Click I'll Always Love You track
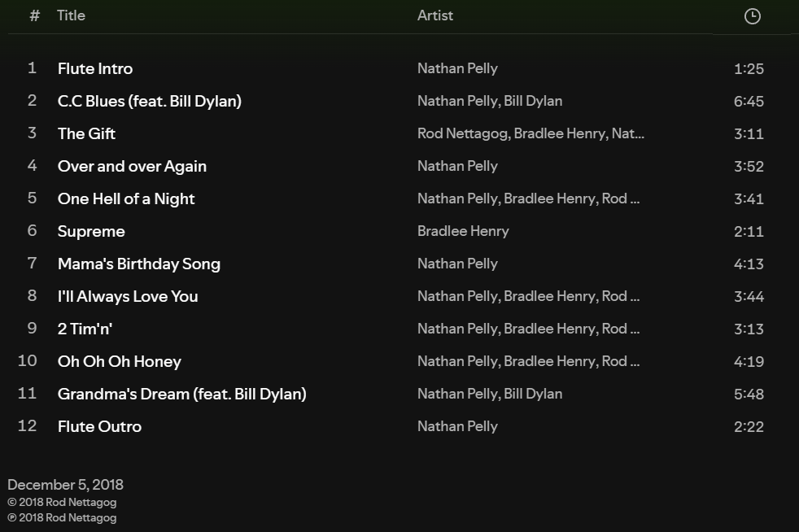799x532 pixels. (x=128, y=297)
